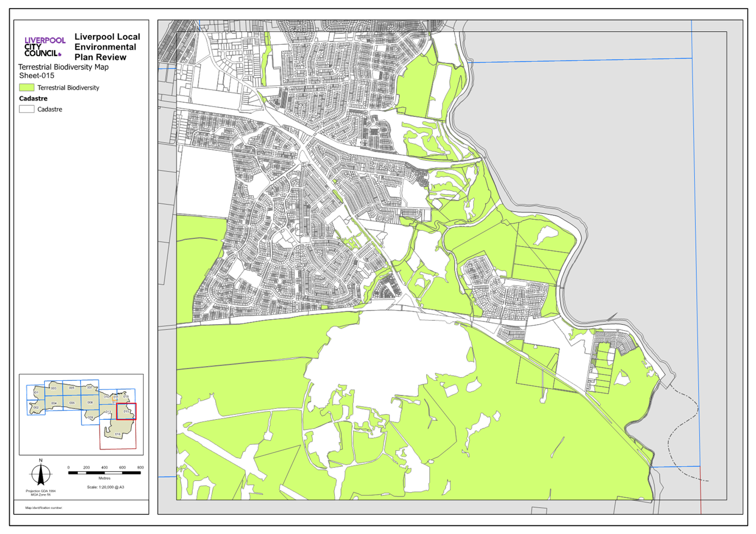The image size is (756, 534).
Task: Click sheet 002 in the index map
Action: [x=36, y=408]
